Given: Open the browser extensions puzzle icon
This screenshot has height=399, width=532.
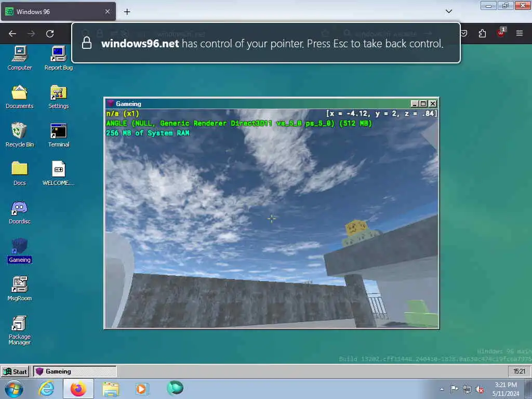Looking at the screenshot, I should [x=482, y=33].
